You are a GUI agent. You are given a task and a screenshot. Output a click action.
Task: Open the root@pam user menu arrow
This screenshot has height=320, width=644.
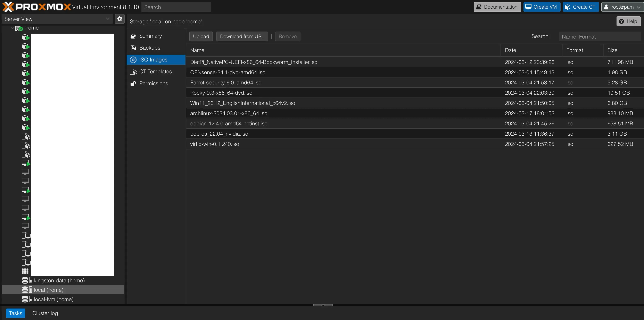[x=639, y=7]
